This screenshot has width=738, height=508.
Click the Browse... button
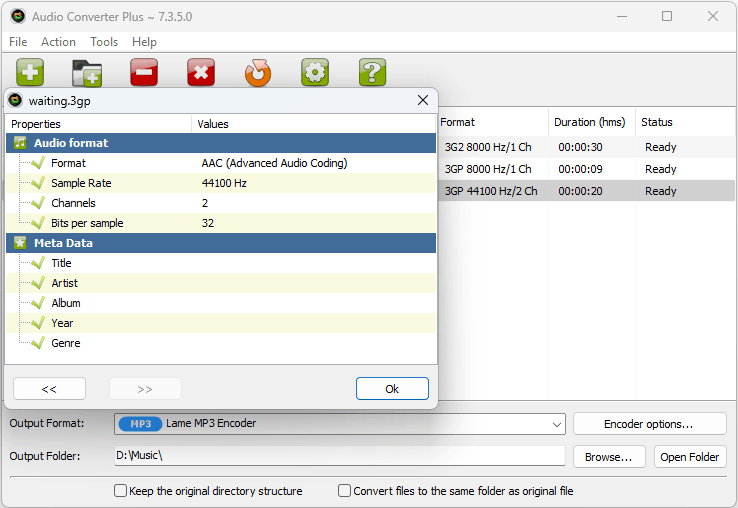point(609,457)
